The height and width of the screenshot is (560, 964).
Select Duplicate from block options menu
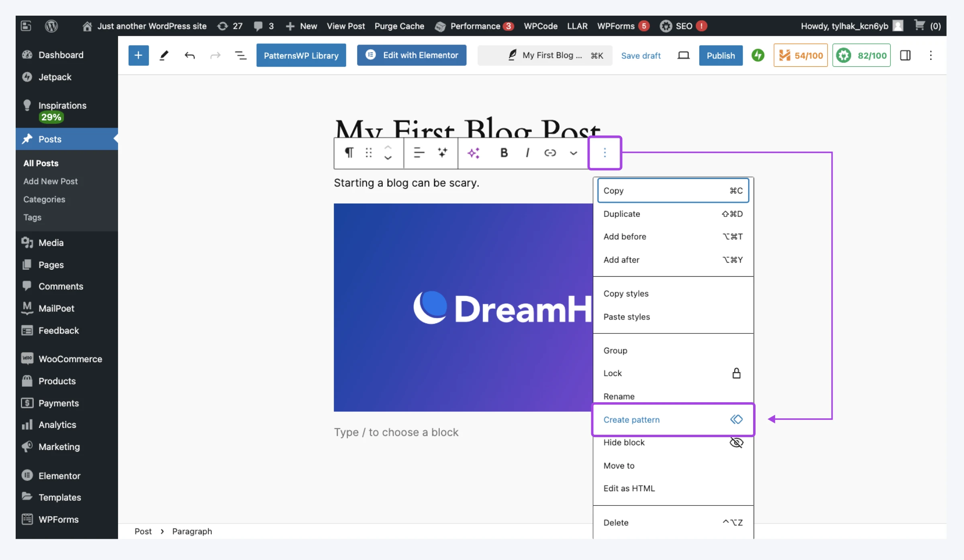673,213
